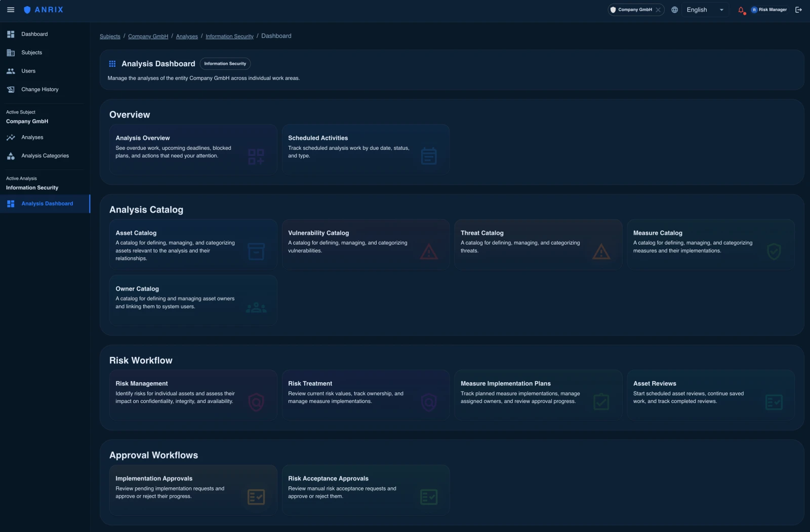Click the Subjects breadcrumb link

(x=110, y=36)
